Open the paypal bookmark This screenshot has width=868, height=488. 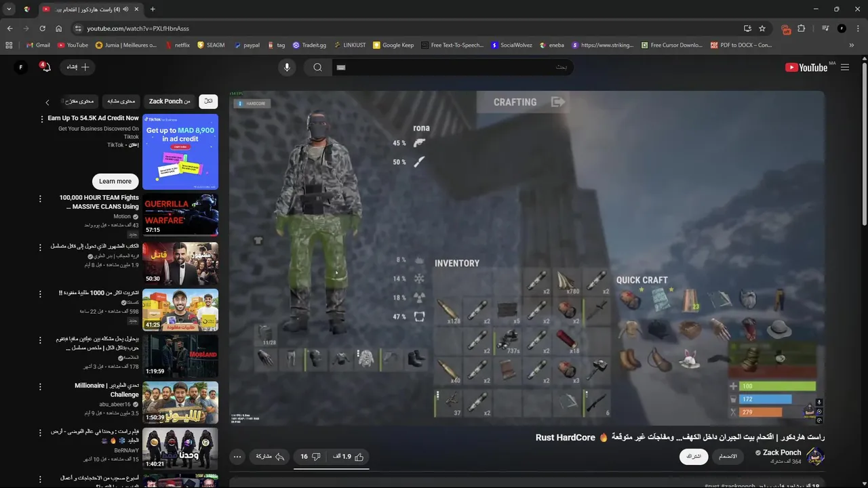pyautogui.click(x=247, y=45)
